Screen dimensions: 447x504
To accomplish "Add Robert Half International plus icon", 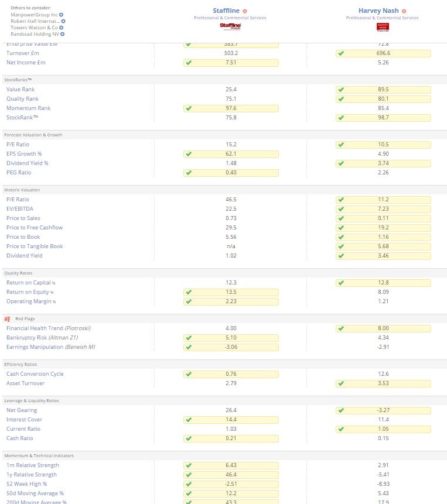I will (x=63, y=21).
